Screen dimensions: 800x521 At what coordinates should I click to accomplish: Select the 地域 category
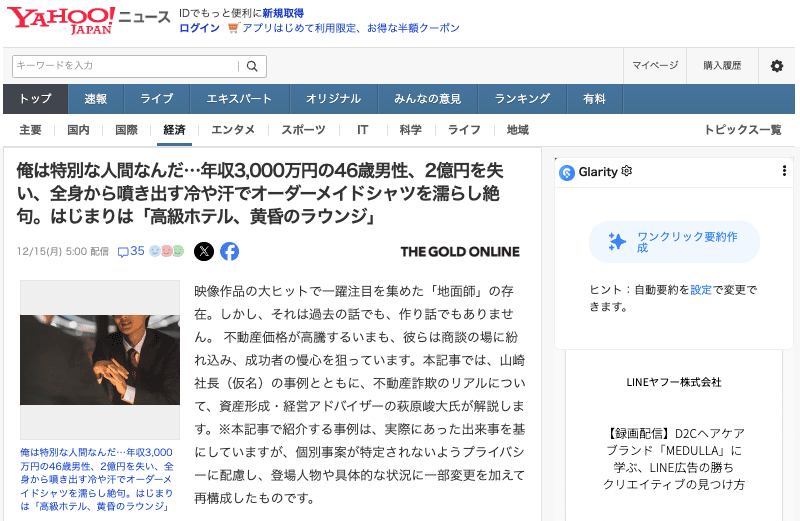518,130
